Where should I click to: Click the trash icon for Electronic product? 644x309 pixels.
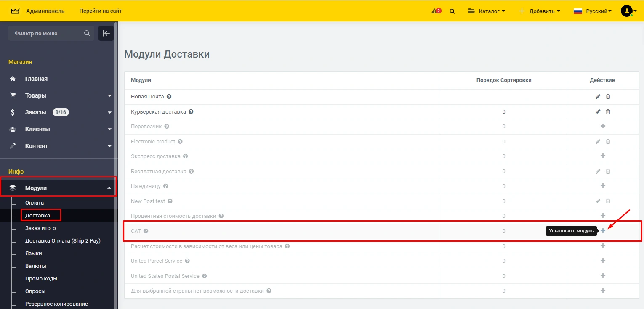coord(608,142)
